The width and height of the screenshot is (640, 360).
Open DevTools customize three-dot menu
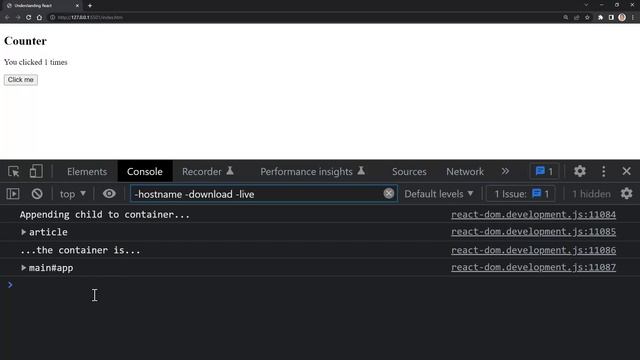pyautogui.click(x=604, y=171)
